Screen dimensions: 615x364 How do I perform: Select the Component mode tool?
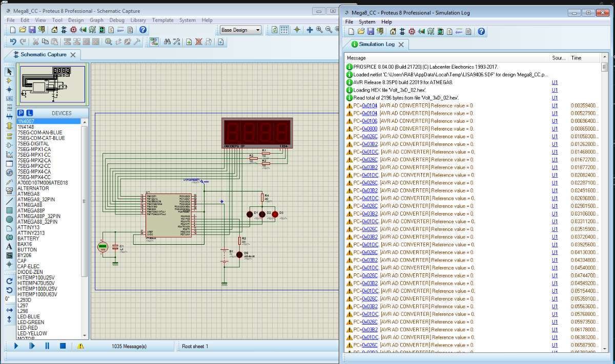pos(9,80)
